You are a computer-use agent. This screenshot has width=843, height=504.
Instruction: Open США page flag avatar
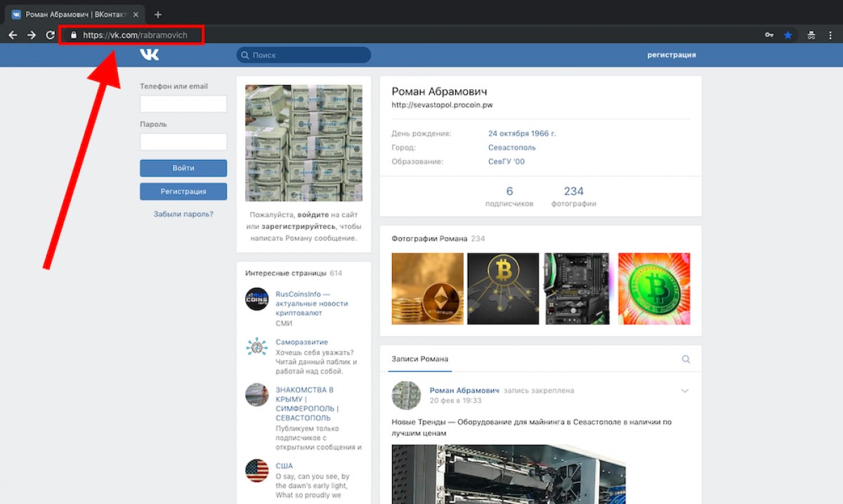[x=257, y=471]
